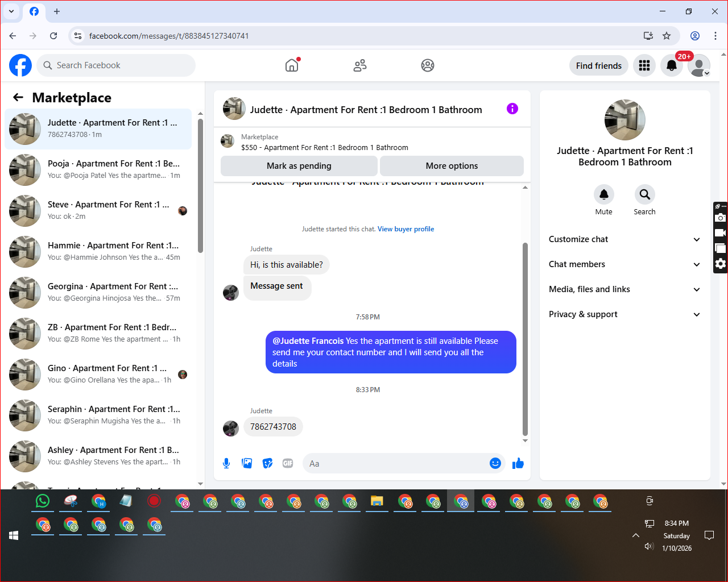Screen dimensions: 728x582
Task: Mute the conversation via bell icon
Action: 604,194
